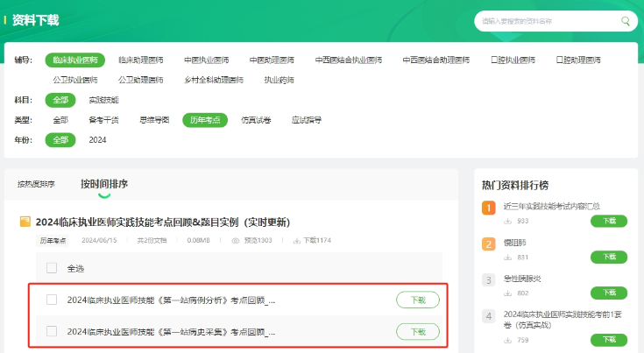The width and height of the screenshot is (644, 353).
Task: Click the yellow folder icon beside the 2024 title
Action: click(25, 222)
